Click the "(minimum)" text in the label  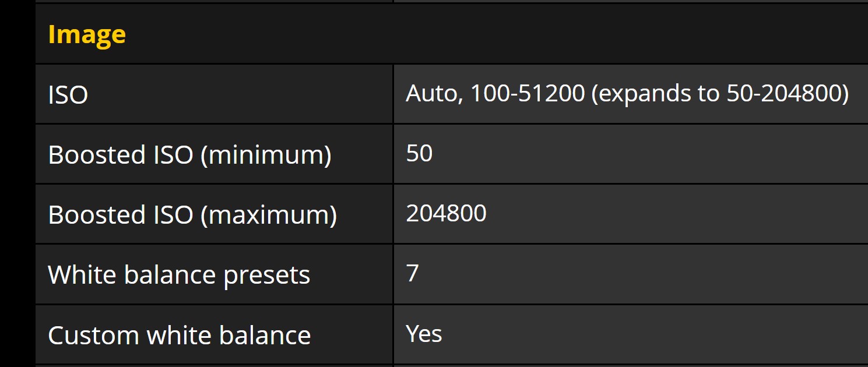(265, 156)
